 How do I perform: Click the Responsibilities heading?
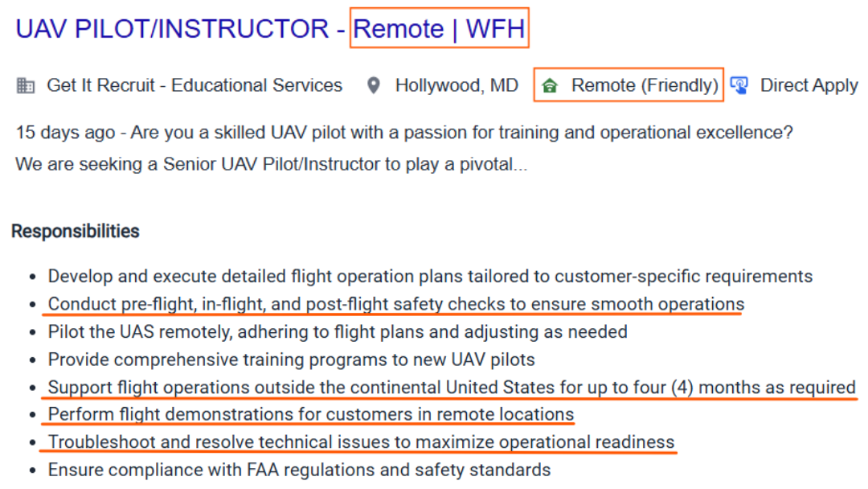click(76, 232)
